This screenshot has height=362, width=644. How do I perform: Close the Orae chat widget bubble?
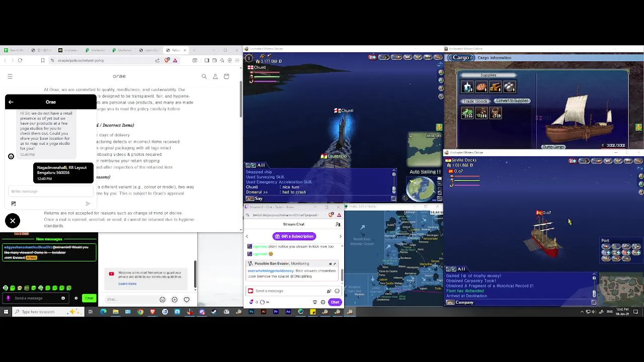coord(13,220)
